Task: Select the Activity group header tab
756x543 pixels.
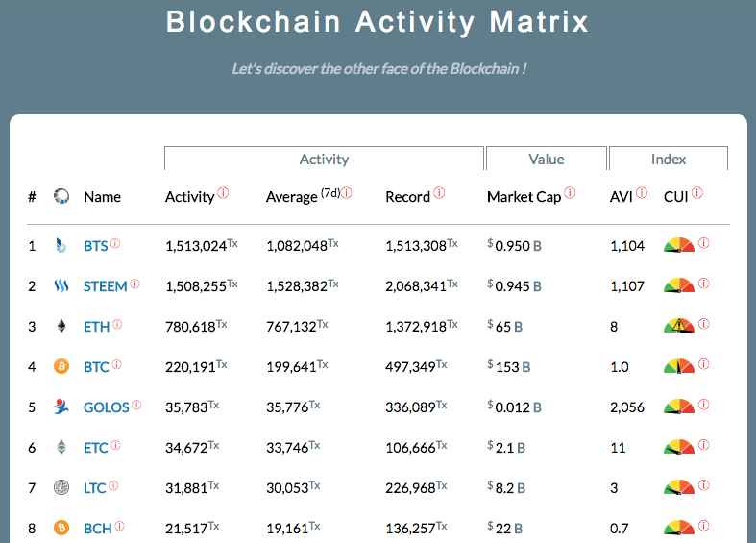Action: (324, 159)
